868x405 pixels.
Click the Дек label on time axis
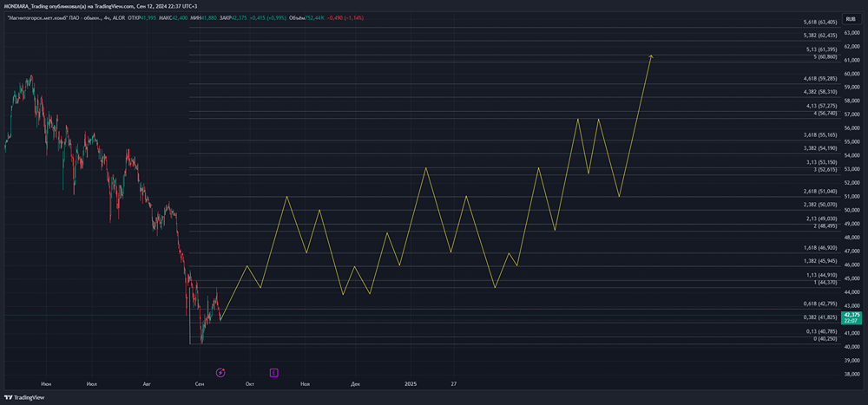[355, 383]
